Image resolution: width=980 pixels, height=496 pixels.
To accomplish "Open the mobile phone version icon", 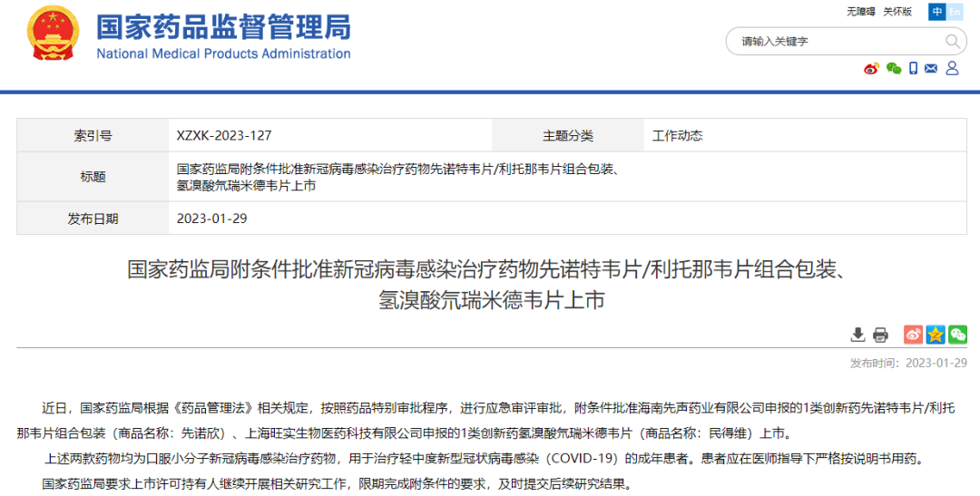I will [913, 69].
